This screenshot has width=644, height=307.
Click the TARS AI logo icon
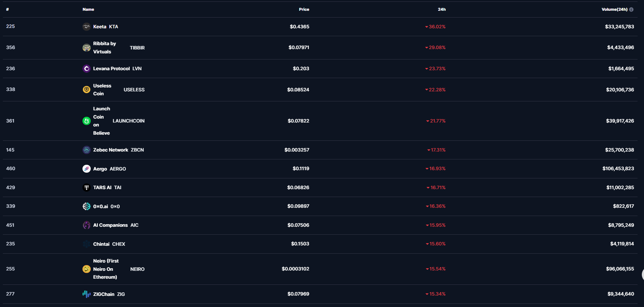[x=86, y=187]
